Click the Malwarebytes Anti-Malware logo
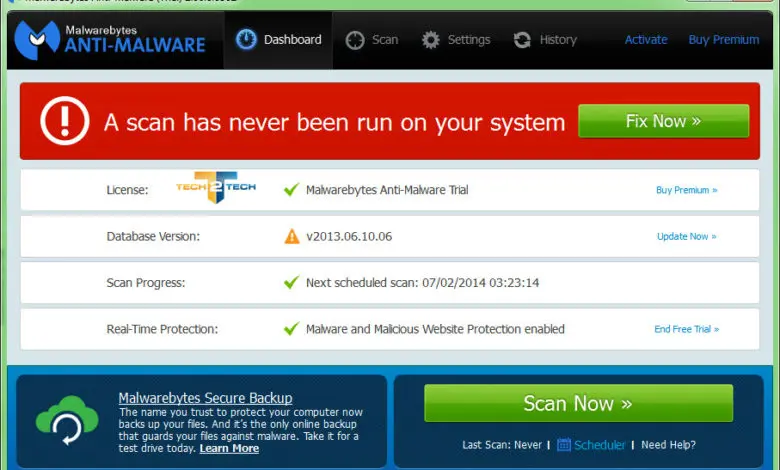This screenshot has height=470, width=780. 110,39
